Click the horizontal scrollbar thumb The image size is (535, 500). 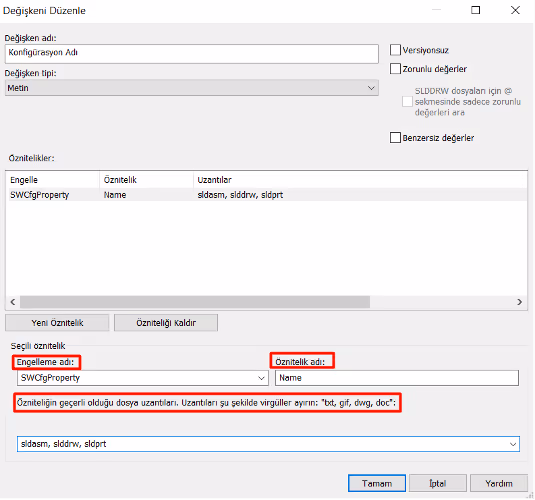[195, 302]
